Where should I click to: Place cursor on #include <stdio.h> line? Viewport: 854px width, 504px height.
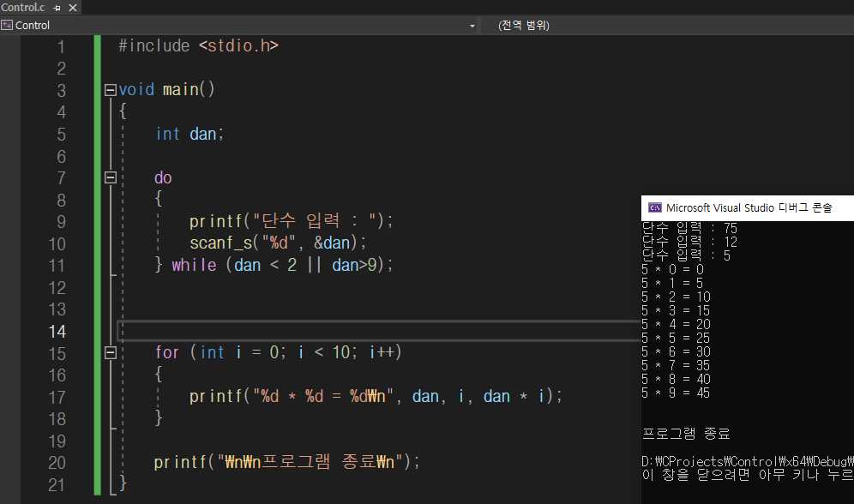pyautogui.click(x=198, y=45)
